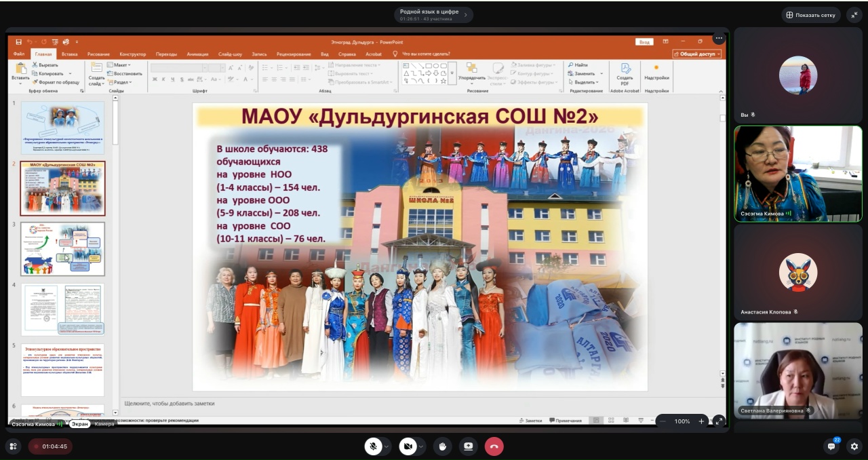Viewport: 868px width, 460px height.
Task: Select Анастасия Клопова's participant tile
Action: coord(797,272)
